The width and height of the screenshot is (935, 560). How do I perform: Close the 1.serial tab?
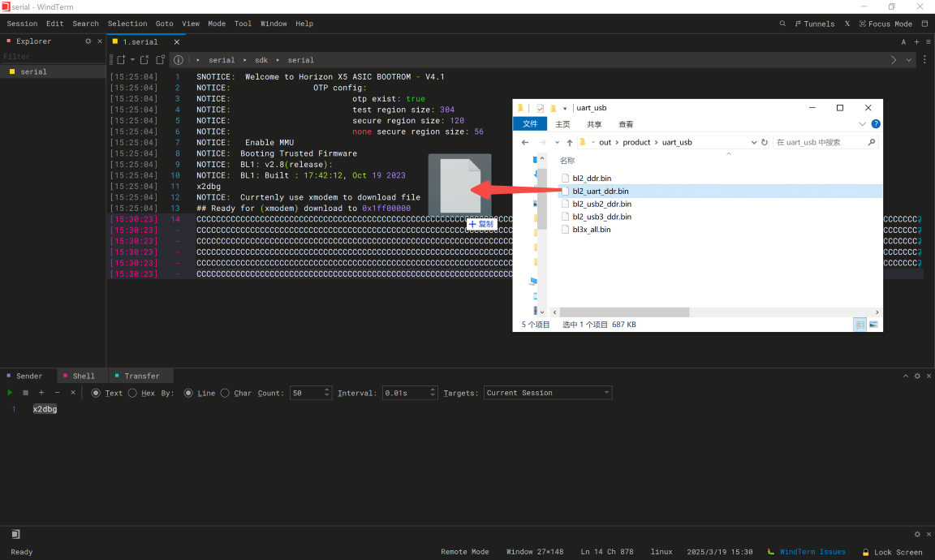tap(176, 41)
